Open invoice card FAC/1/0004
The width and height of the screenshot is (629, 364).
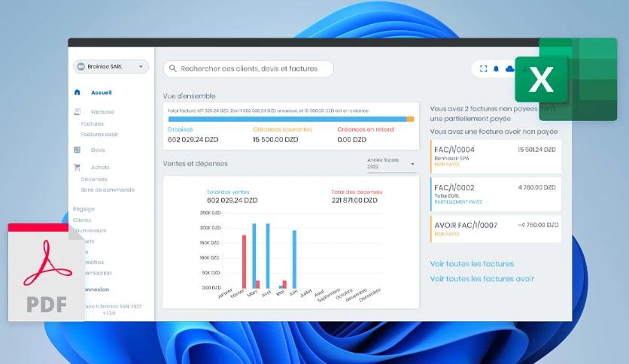tap(495, 156)
